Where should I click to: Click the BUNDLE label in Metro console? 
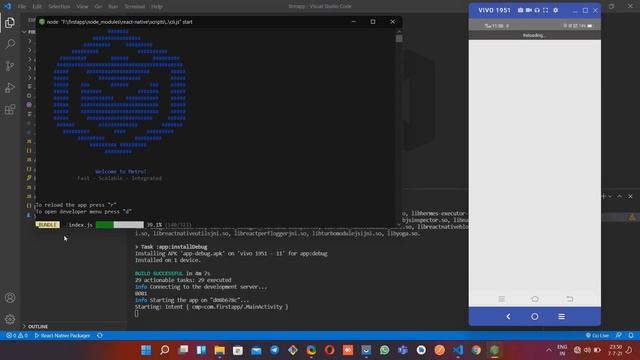pyautogui.click(x=47, y=225)
